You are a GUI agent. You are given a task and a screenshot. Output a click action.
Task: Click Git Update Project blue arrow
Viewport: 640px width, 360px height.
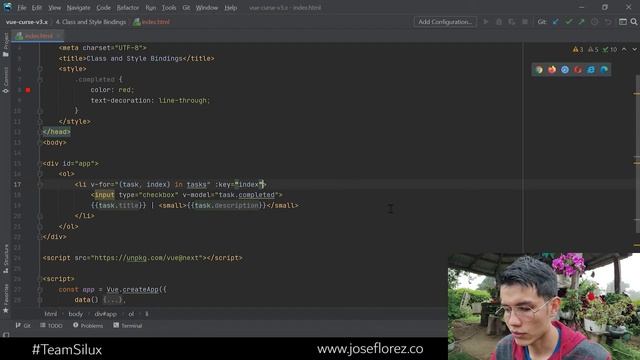pyautogui.click(x=556, y=22)
